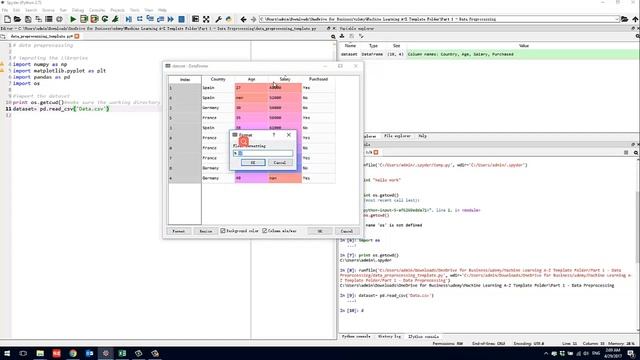Close the IPython console tab with orange icon
Image resolution: width=640 pixels, height=360 pixels.
pos(376,152)
